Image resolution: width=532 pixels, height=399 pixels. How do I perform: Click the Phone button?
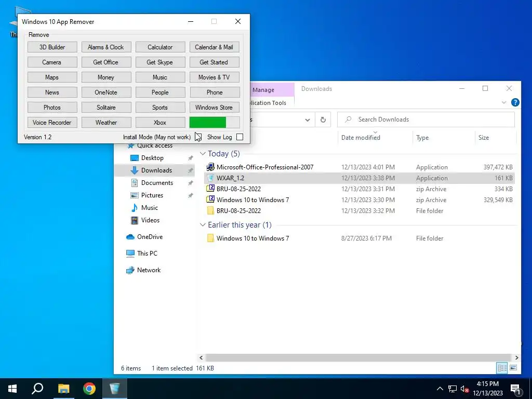(x=214, y=92)
